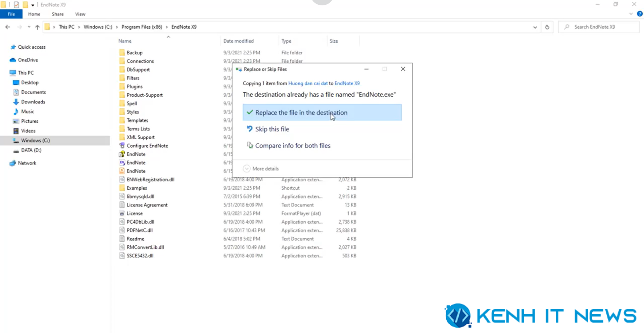
Task: Follow the Huong dan cai dat link
Action: pyautogui.click(x=308, y=83)
